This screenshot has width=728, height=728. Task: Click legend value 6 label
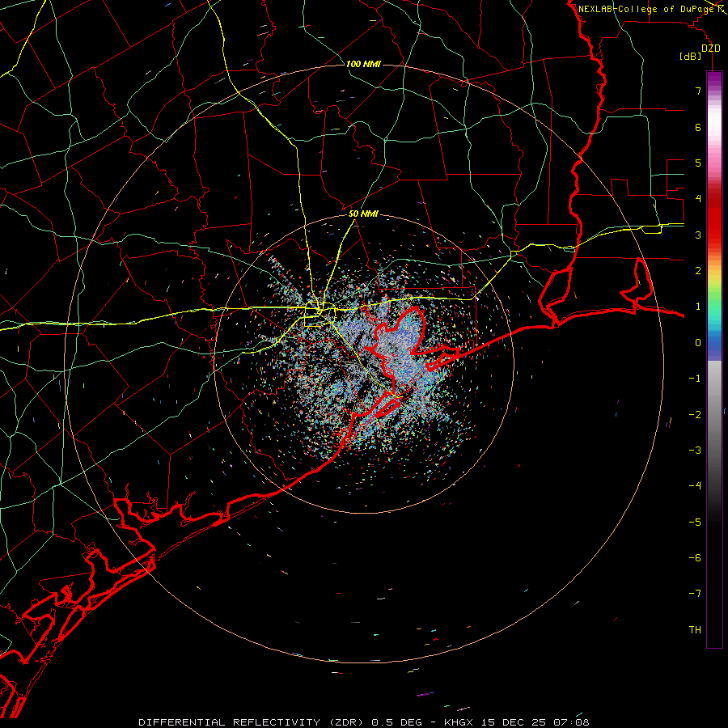[698, 127]
